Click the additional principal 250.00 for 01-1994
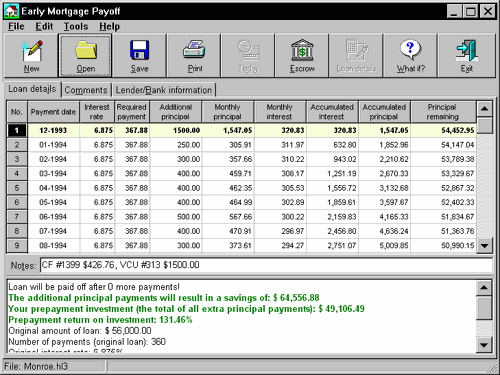 pos(176,145)
